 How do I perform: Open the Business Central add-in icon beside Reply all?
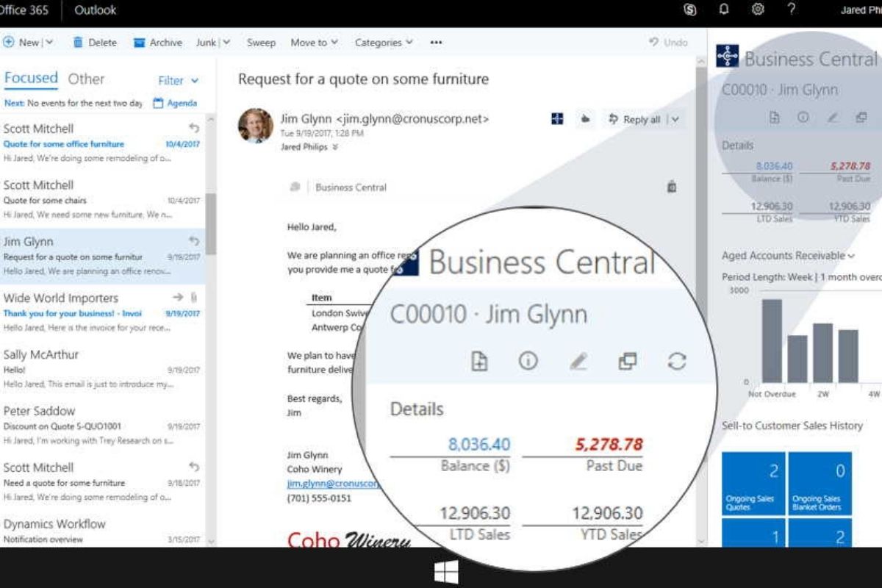pos(557,118)
